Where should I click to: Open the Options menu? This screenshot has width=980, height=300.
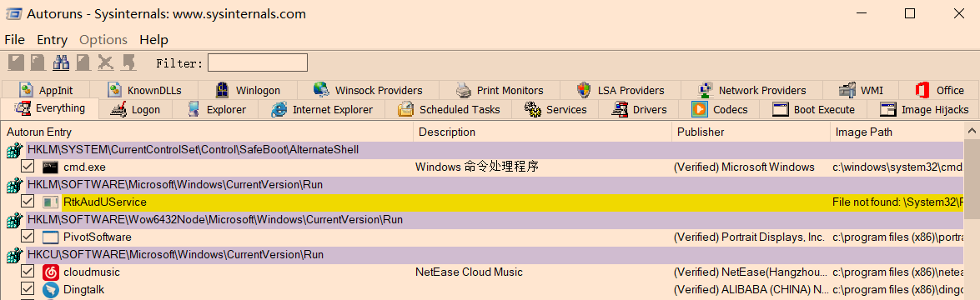pos(103,40)
